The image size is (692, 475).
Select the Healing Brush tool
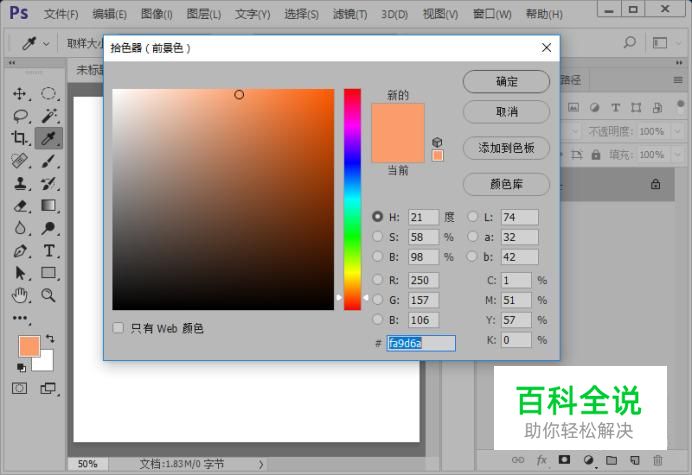coord(19,161)
